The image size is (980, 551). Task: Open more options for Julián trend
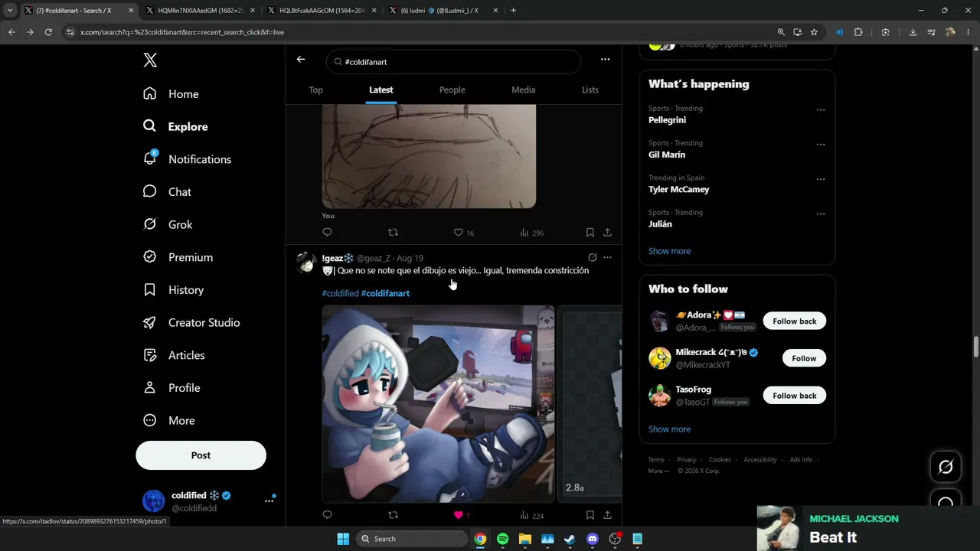point(821,214)
